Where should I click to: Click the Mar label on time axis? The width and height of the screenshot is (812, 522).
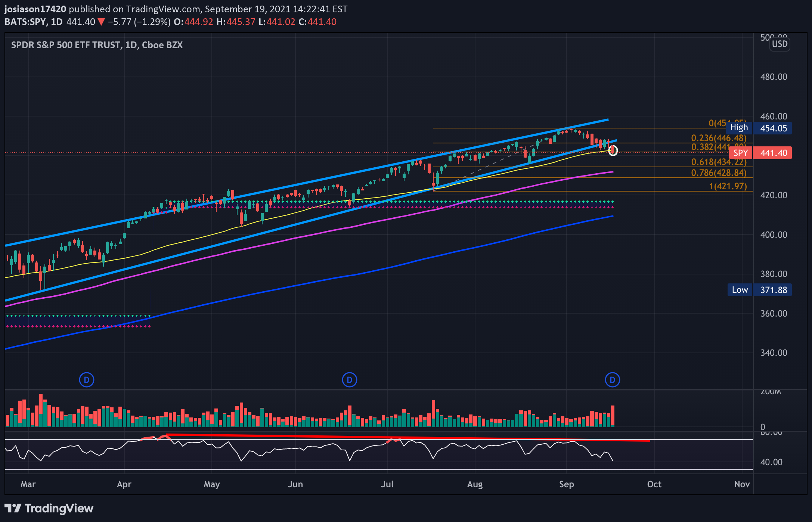28,484
